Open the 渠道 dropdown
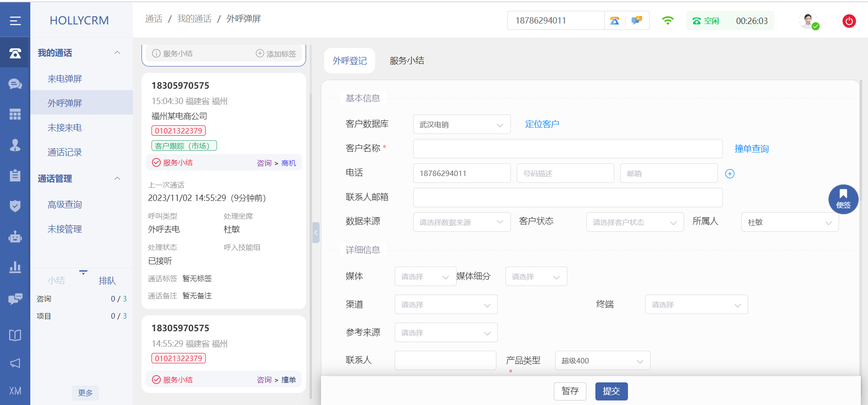868x405 pixels. click(446, 305)
